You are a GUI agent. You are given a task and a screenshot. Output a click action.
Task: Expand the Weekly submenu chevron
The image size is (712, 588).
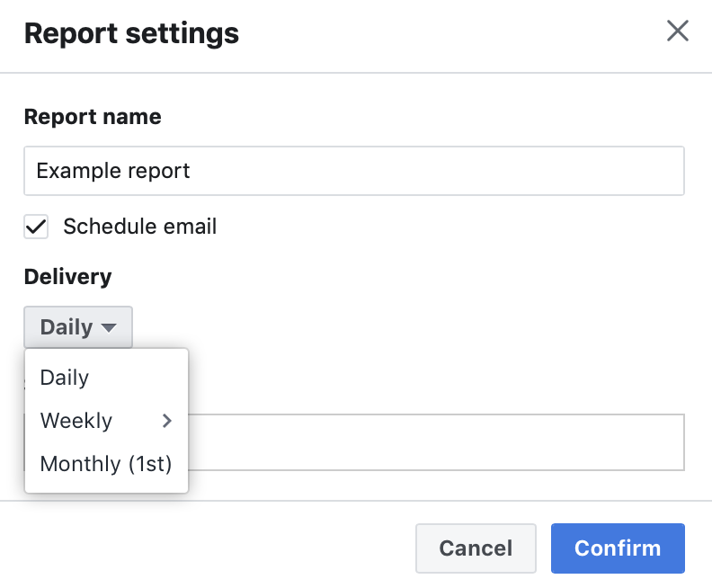(x=167, y=421)
